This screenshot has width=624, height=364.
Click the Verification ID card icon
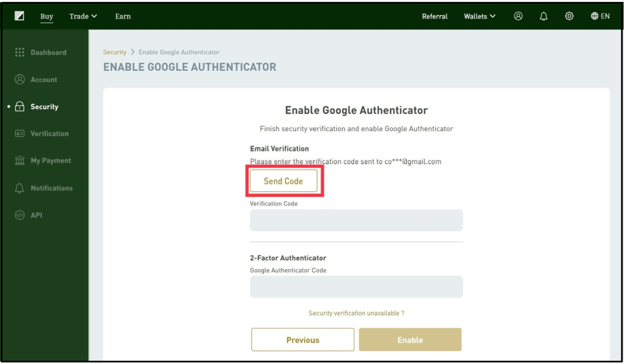pos(19,134)
